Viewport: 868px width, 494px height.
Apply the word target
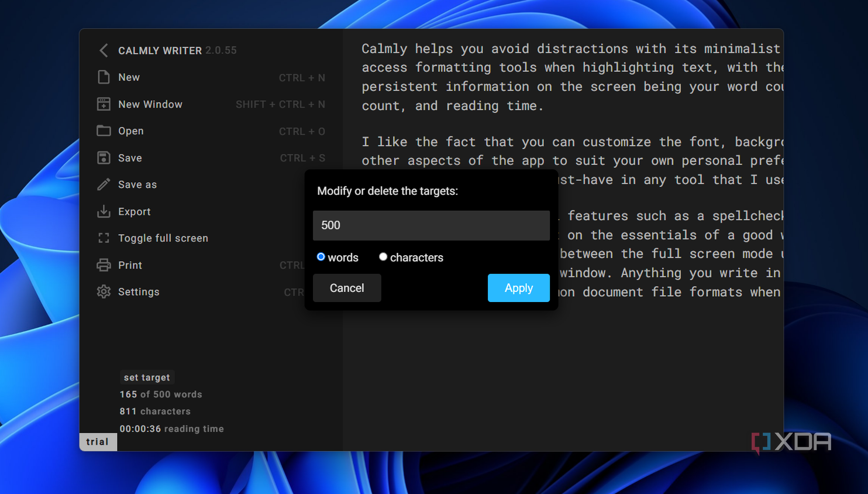519,288
